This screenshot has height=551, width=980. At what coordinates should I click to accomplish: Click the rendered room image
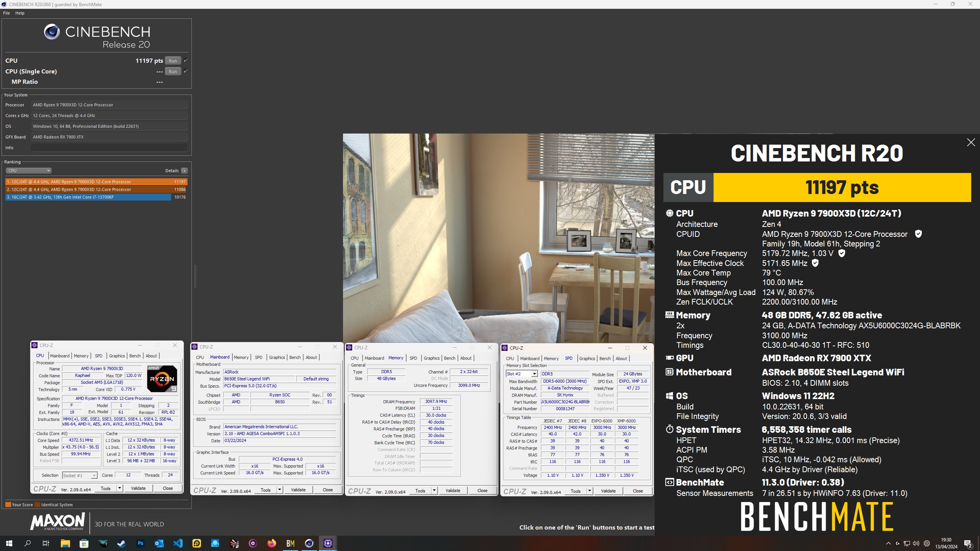pyautogui.click(x=498, y=238)
